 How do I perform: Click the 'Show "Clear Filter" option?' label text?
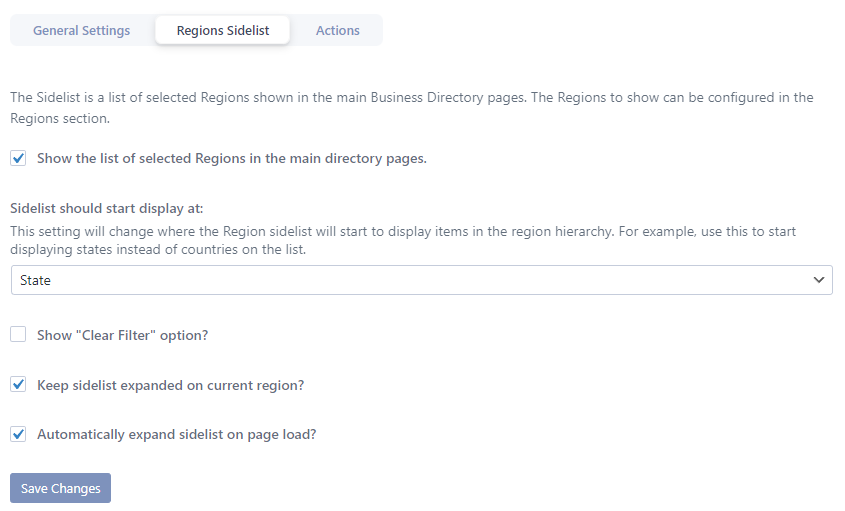click(122, 335)
